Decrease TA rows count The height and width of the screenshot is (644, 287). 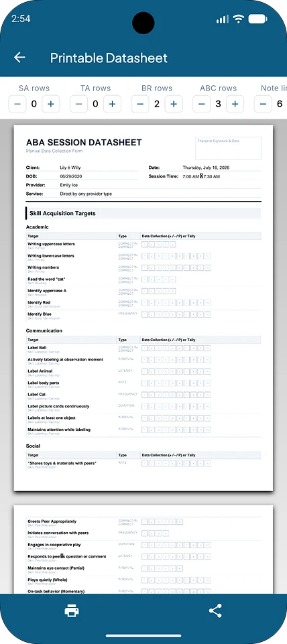tap(78, 105)
